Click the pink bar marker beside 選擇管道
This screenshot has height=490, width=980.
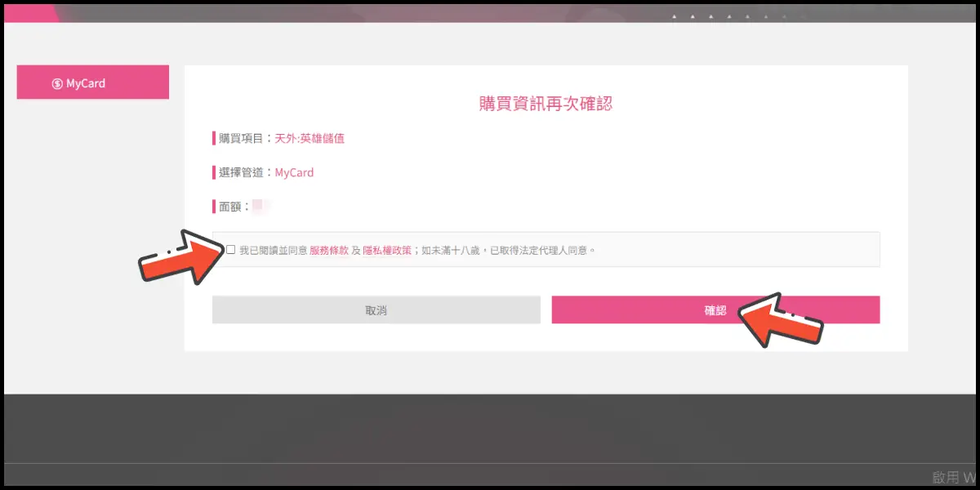click(x=214, y=172)
